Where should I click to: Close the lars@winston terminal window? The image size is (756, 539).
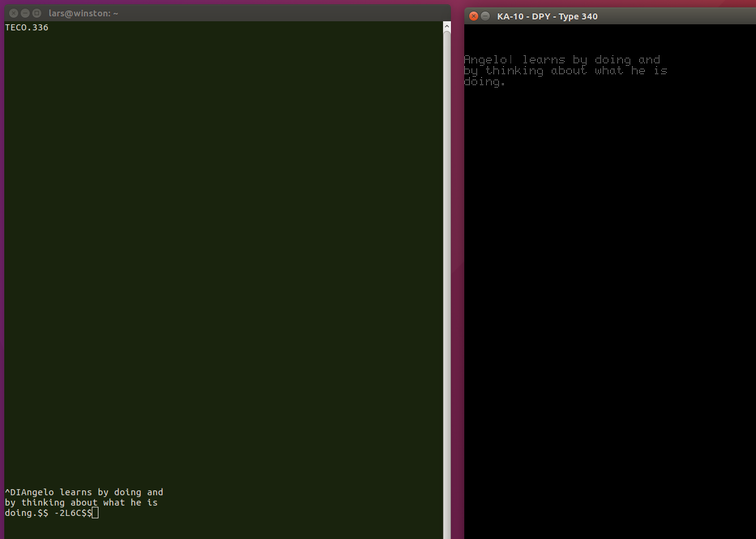click(x=13, y=13)
